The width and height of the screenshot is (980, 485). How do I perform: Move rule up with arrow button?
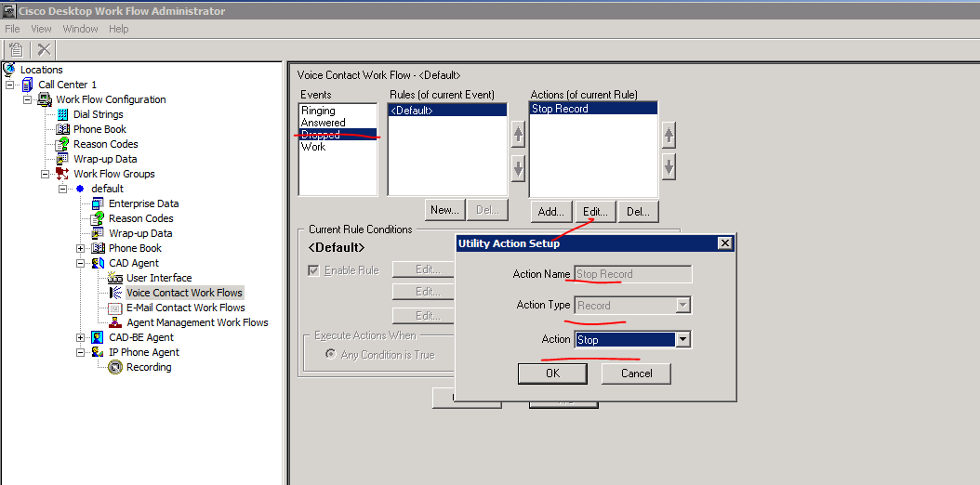tap(518, 134)
